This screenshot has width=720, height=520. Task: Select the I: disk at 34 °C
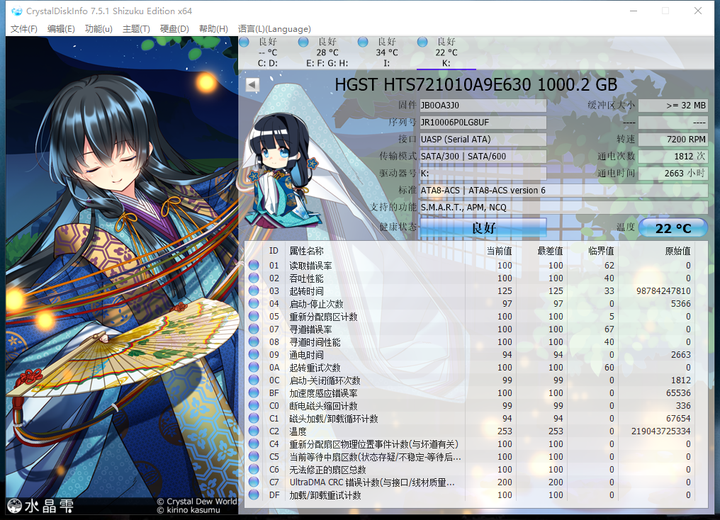point(386,52)
